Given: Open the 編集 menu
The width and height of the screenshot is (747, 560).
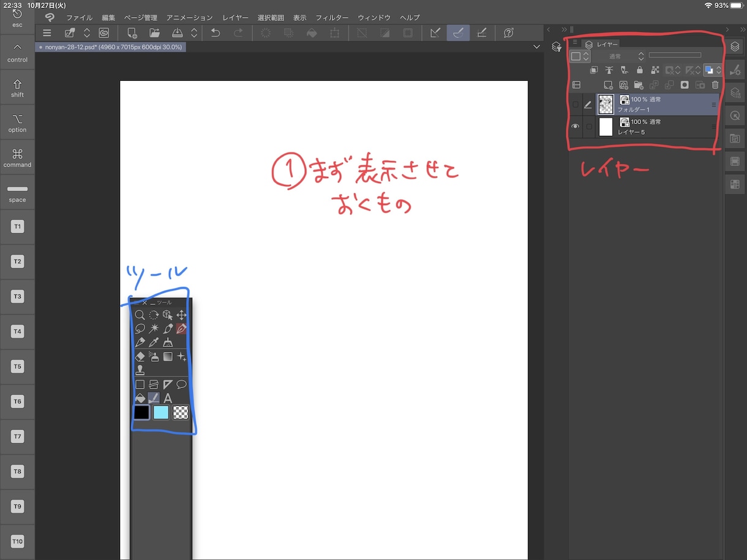Looking at the screenshot, I should [x=108, y=18].
